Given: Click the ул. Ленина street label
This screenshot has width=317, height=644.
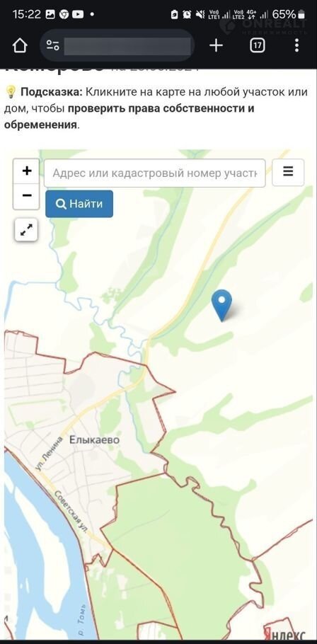Looking at the screenshot, I should tap(49, 453).
